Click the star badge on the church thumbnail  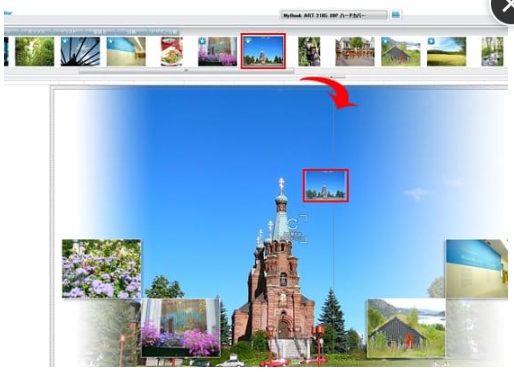click(x=248, y=41)
